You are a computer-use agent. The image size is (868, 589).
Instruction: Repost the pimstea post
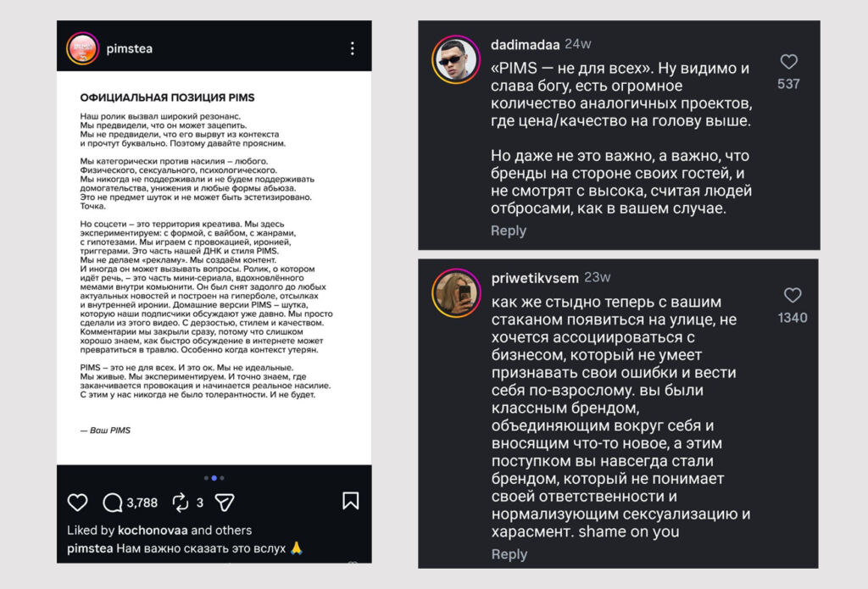tap(181, 503)
